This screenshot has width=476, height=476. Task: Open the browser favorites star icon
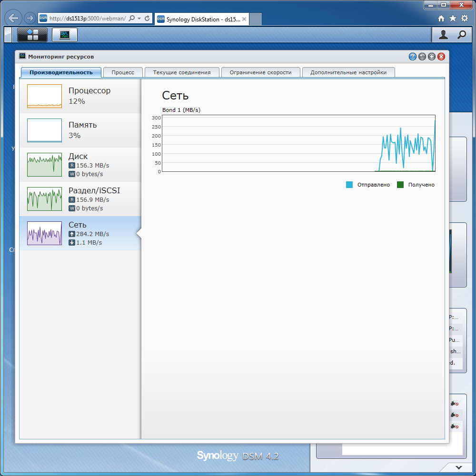pos(453,19)
